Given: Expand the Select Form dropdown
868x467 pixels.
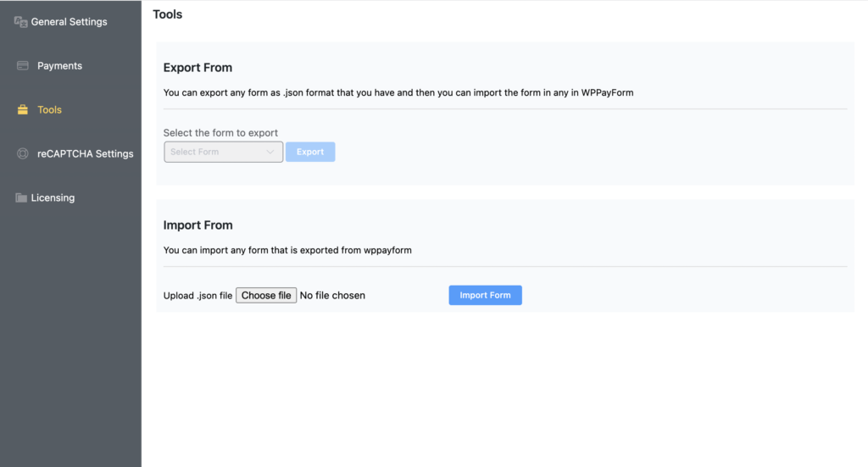Looking at the screenshot, I should click(x=223, y=152).
